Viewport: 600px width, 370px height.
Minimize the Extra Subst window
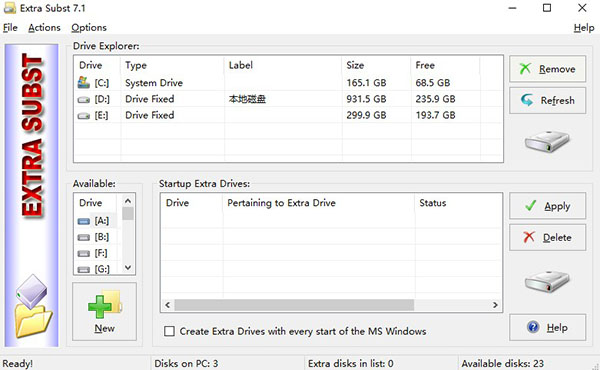512,8
